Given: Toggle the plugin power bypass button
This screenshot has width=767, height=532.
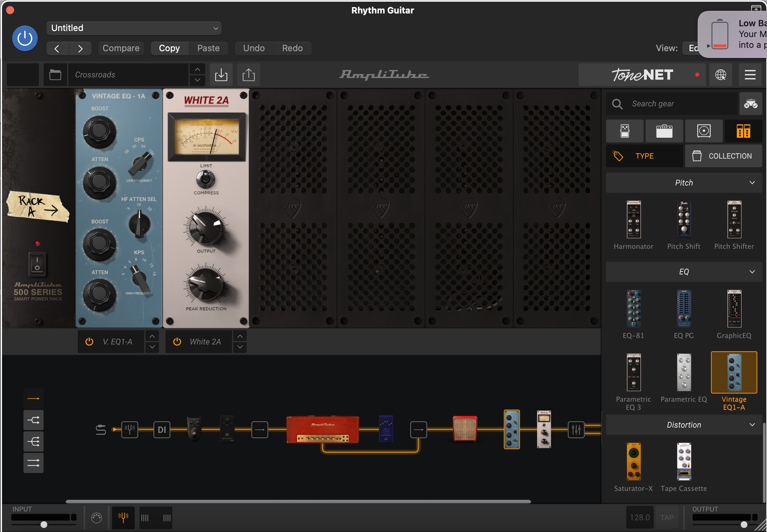Looking at the screenshot, I should [25, 38].
